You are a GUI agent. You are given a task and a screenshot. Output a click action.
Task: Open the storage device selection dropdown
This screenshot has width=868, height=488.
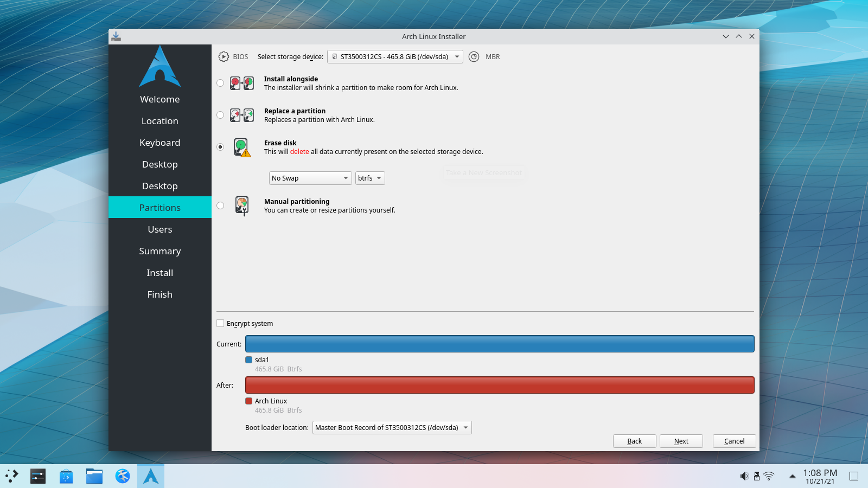[x=395, y=56]
